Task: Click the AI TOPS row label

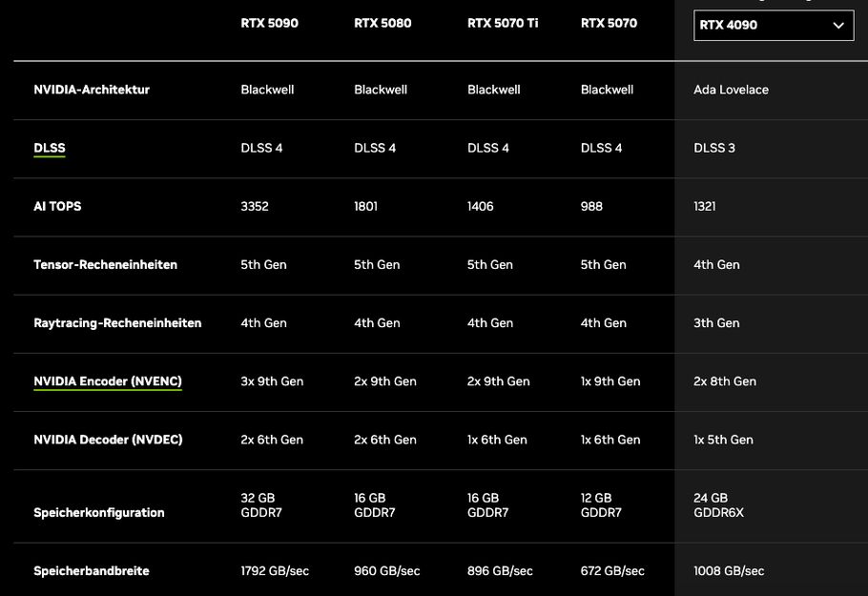Action: pos(57,206)
